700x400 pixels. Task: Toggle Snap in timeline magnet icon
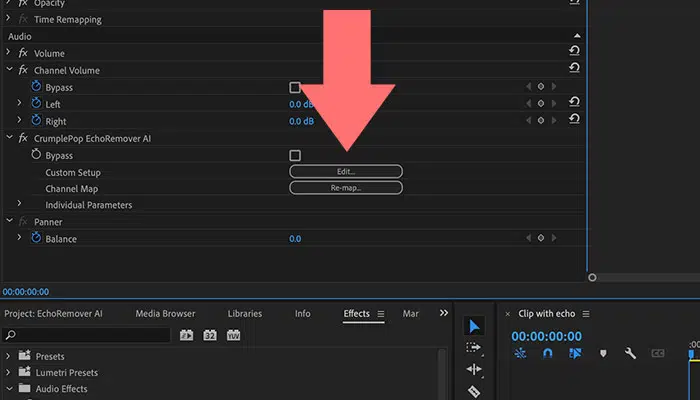tap(547, 354)
